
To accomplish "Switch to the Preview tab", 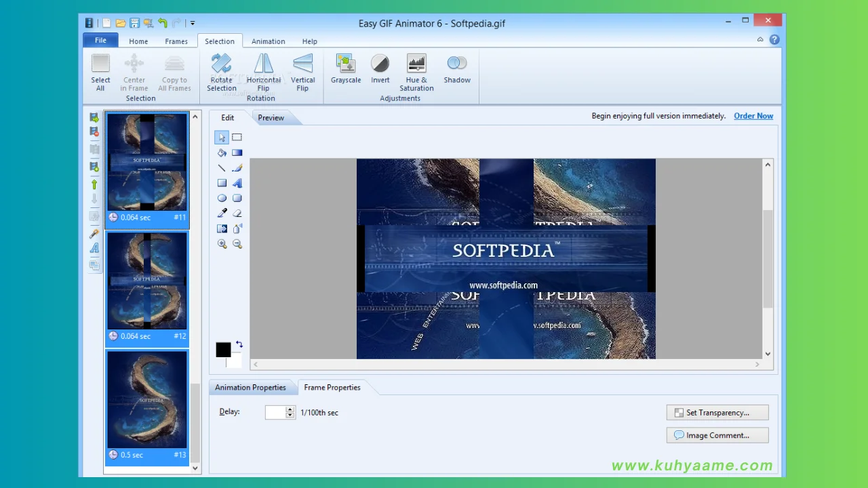I will [x=271, y=118].
